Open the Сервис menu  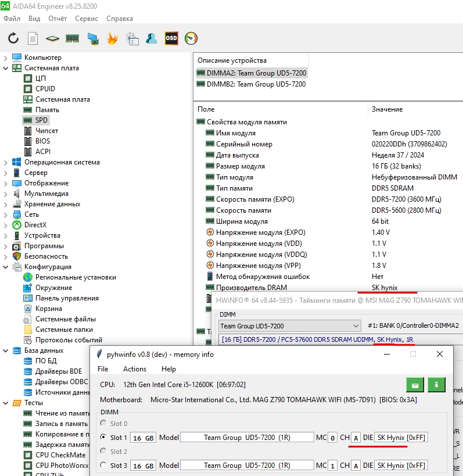(x=87, y=19)
